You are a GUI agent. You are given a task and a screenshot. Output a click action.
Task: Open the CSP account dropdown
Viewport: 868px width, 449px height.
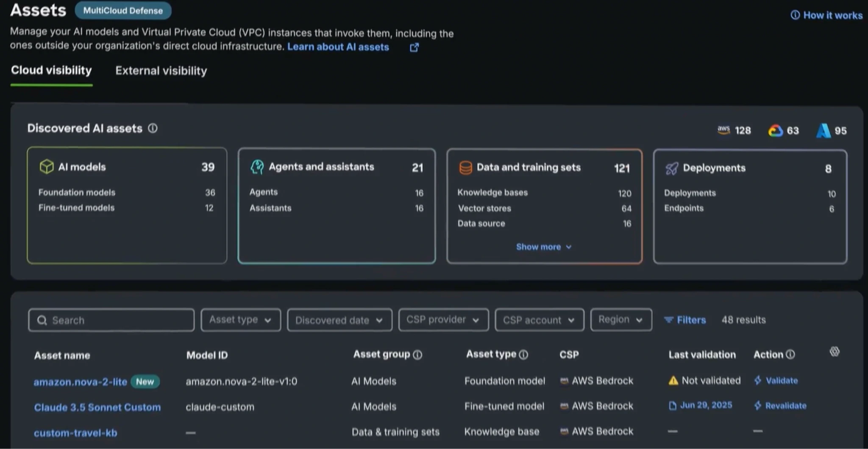click(x=539, y=320)
